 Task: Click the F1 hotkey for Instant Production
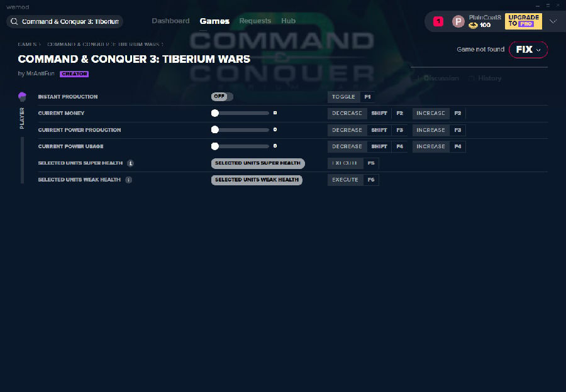[x=367, y=97]
